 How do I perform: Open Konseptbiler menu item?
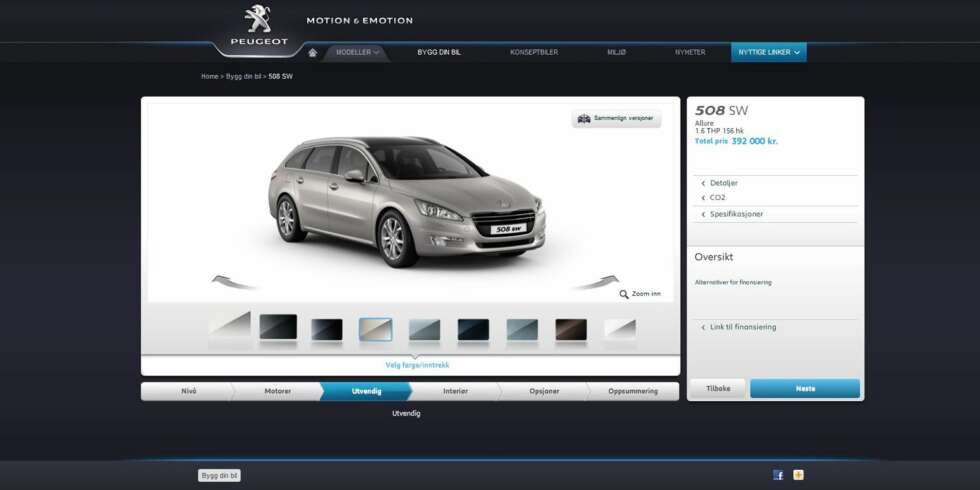click(534, 52)
